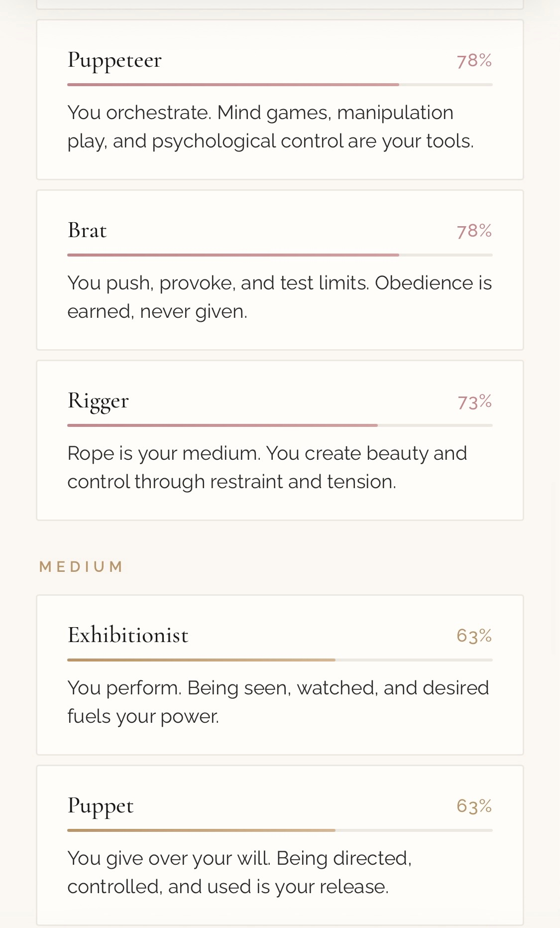
Task: Click the Rigger rope description text
Action: 267,468
